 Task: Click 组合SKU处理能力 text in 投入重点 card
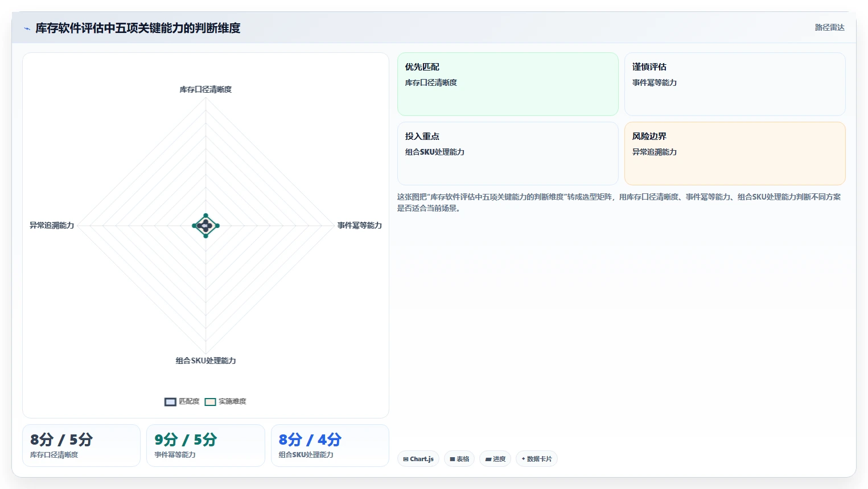point(435,152)
